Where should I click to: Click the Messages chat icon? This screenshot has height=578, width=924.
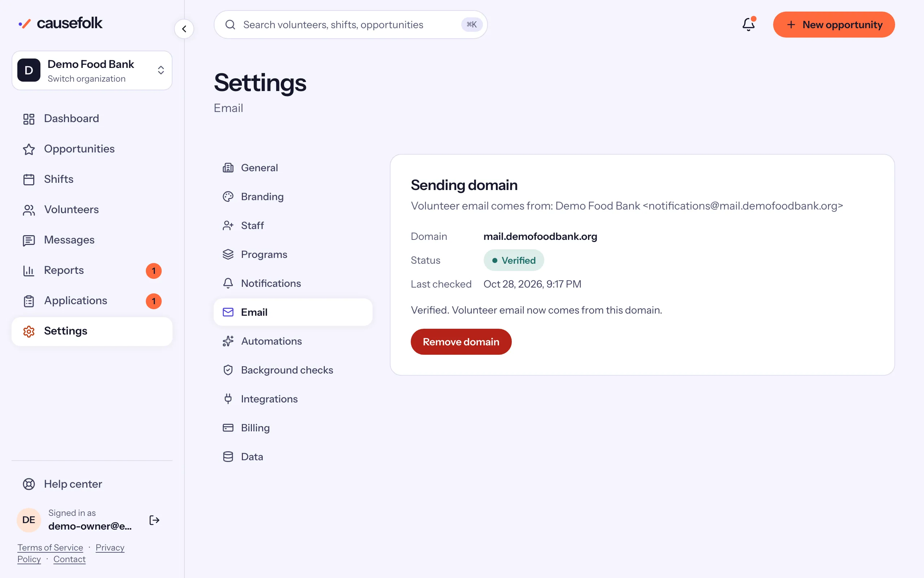pos(29,240)
